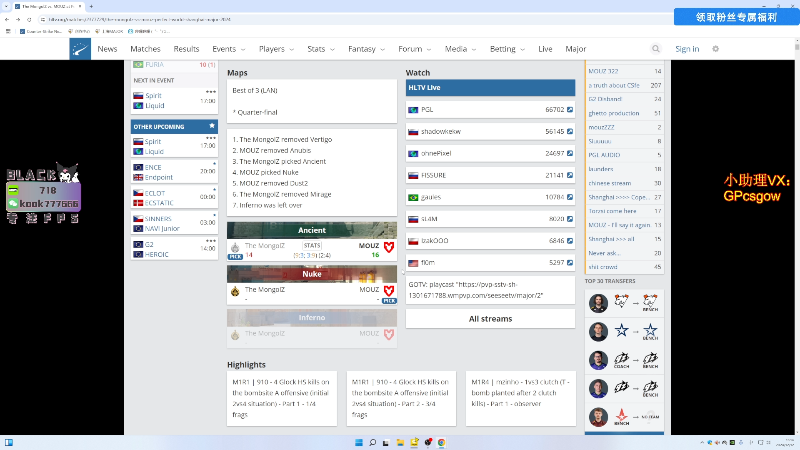Click GOTV playcast address text
This screenshot has height=450, width=800.
(476, 290)
